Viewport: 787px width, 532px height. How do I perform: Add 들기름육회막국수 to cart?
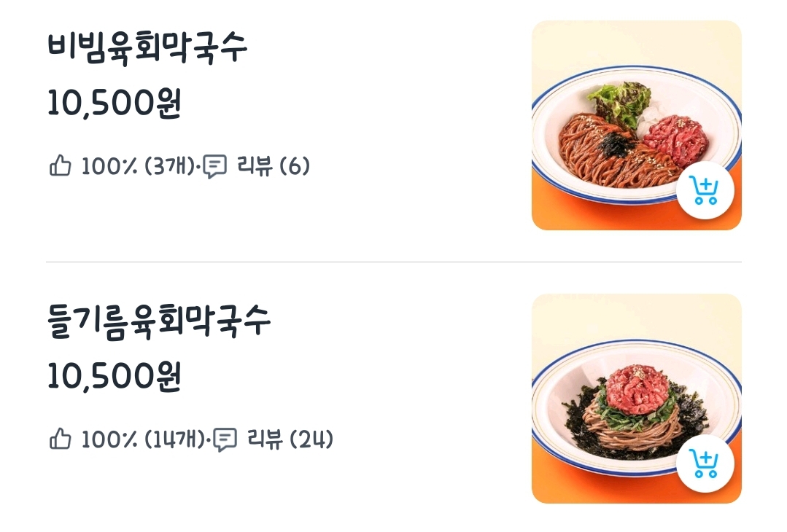point(705,463)
